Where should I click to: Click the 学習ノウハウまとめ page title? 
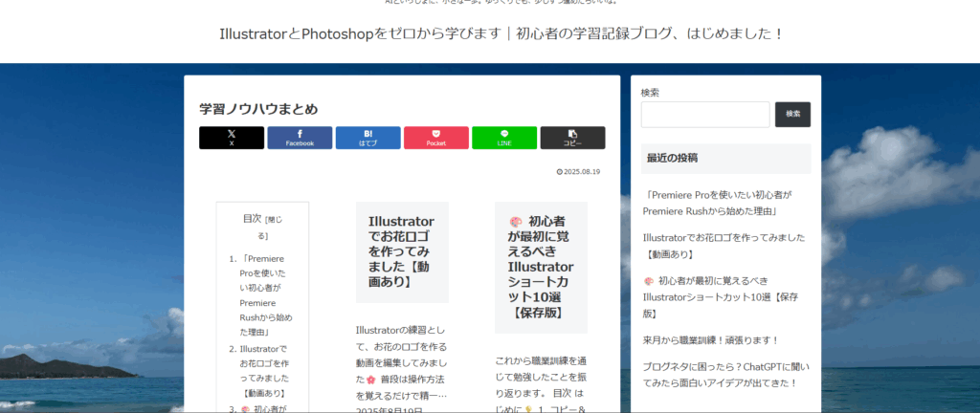click(x=258, y=109)
